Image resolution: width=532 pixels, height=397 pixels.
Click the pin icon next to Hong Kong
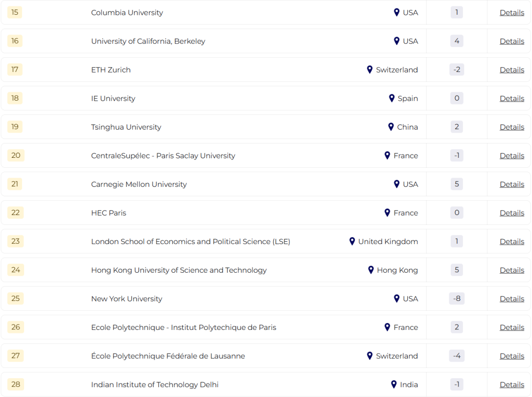pyautogui.click(x=371, y=270)
